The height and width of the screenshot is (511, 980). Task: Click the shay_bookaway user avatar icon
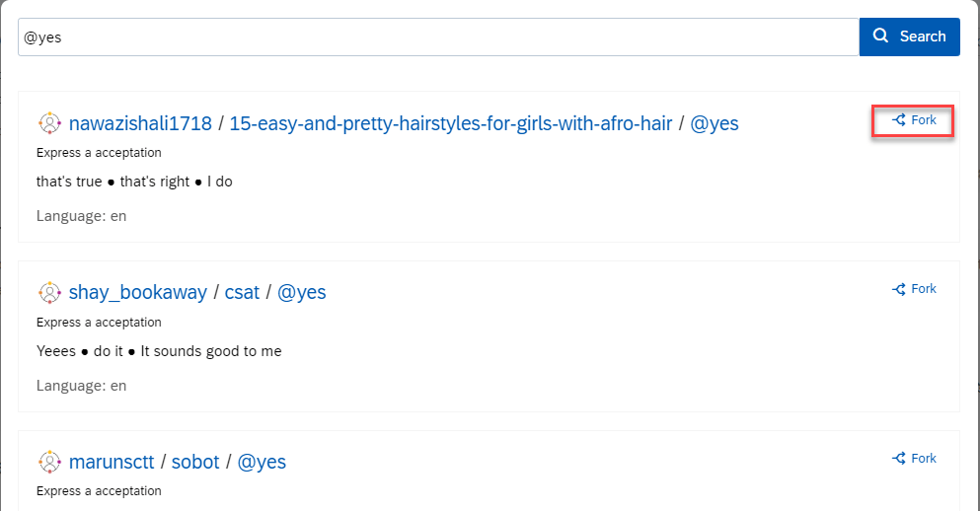click(49, 292)
